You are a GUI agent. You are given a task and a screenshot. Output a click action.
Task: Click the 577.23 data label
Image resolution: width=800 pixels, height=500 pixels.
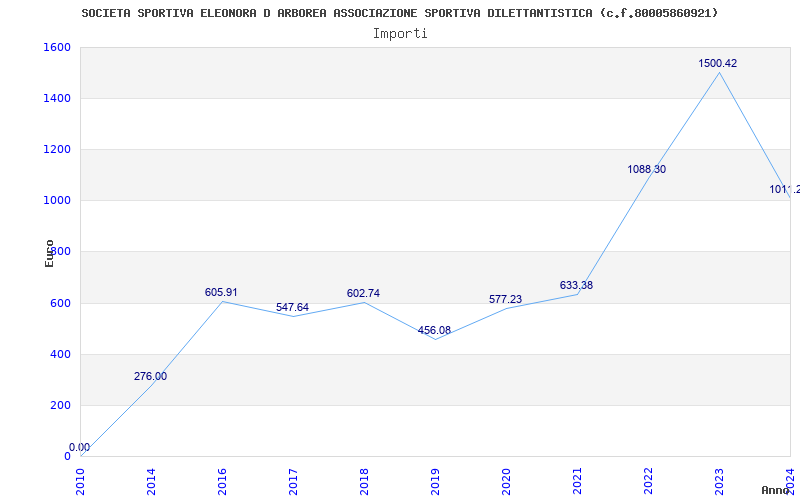pos(505,299)
